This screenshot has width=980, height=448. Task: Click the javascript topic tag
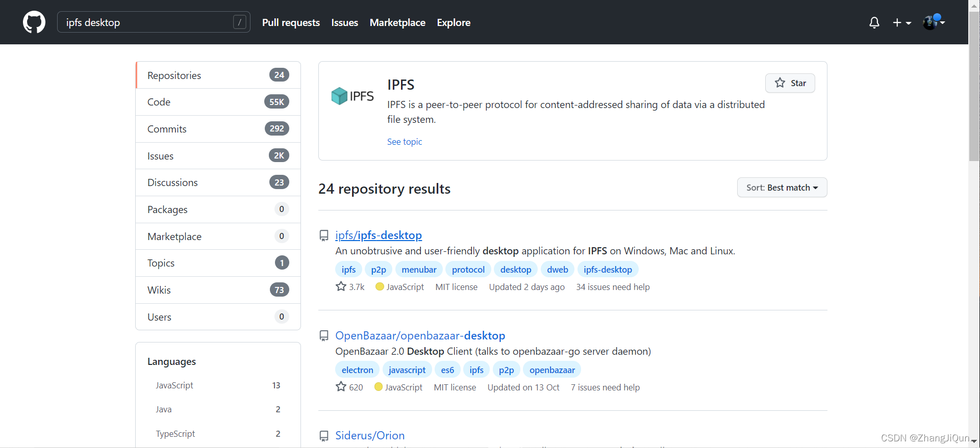[407, 370]
